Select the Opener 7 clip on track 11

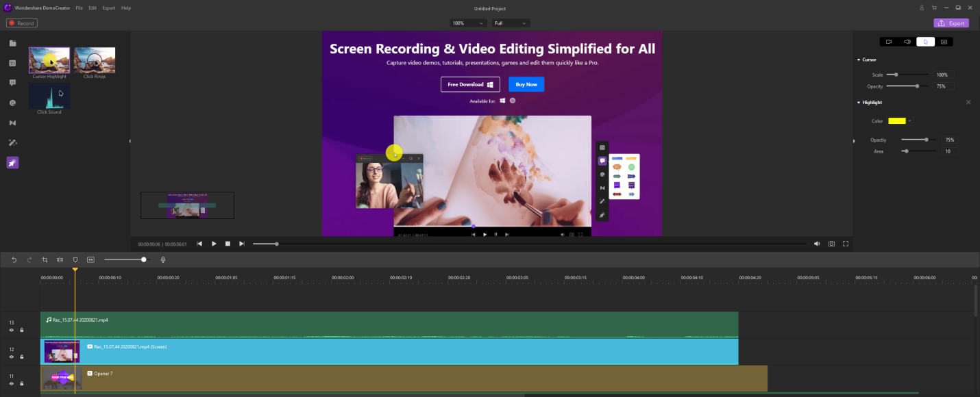404,379
